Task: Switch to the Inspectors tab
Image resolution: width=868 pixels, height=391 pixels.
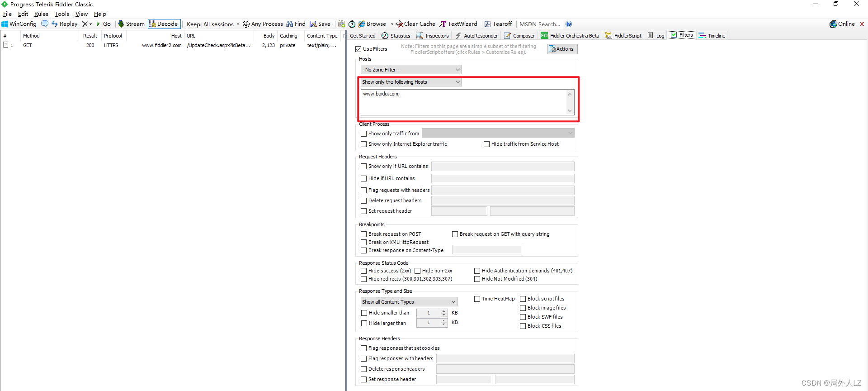Action: 433,36
